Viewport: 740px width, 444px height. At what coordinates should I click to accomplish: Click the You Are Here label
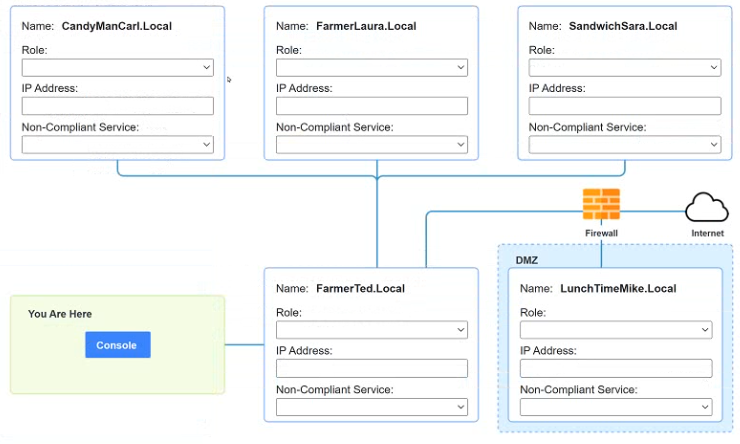pyautogui.click(x=60, y=314)
